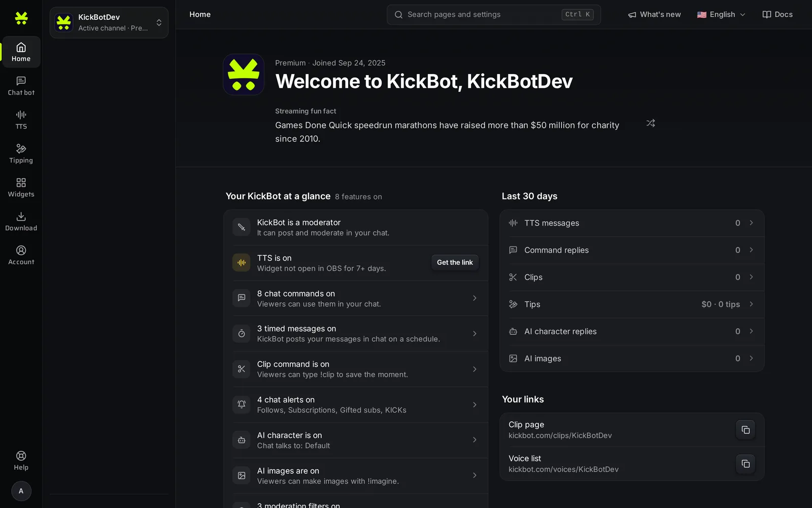Open the Clips stats row
Screen dimensions: 812x508
point(632,277)
